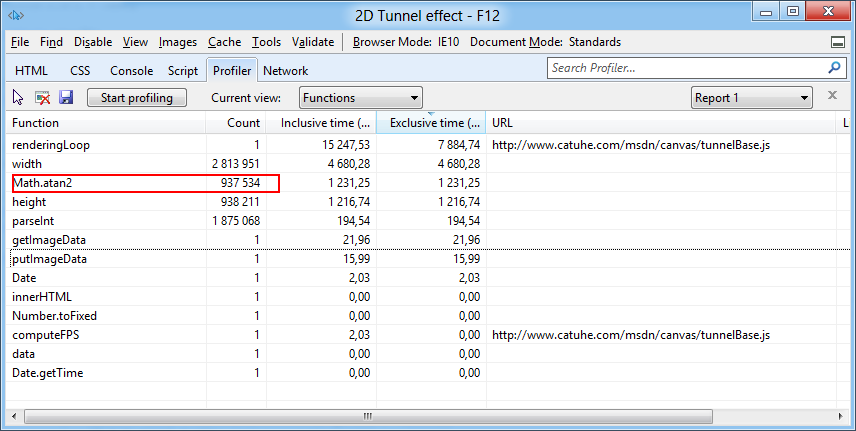The height and width of the screenshot is (431, 856).
Task: Click the search magnifier icon
Action: click(834, 68)
